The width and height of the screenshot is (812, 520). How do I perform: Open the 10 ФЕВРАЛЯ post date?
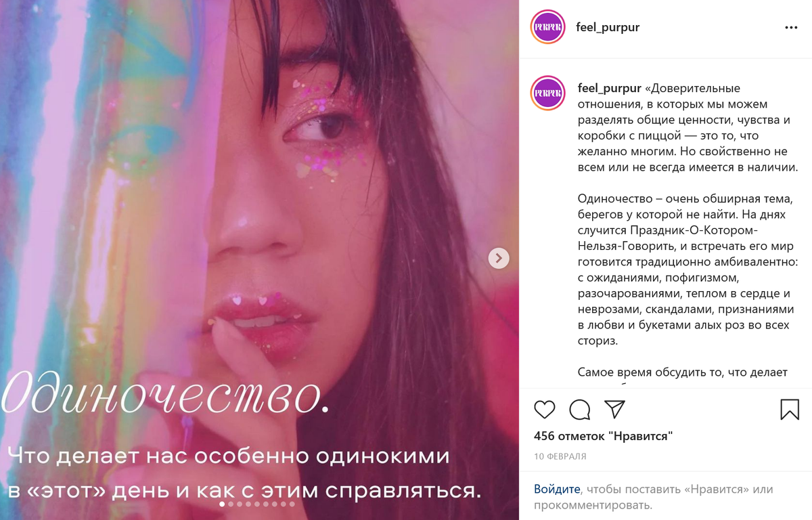click(x=560, y=456)
